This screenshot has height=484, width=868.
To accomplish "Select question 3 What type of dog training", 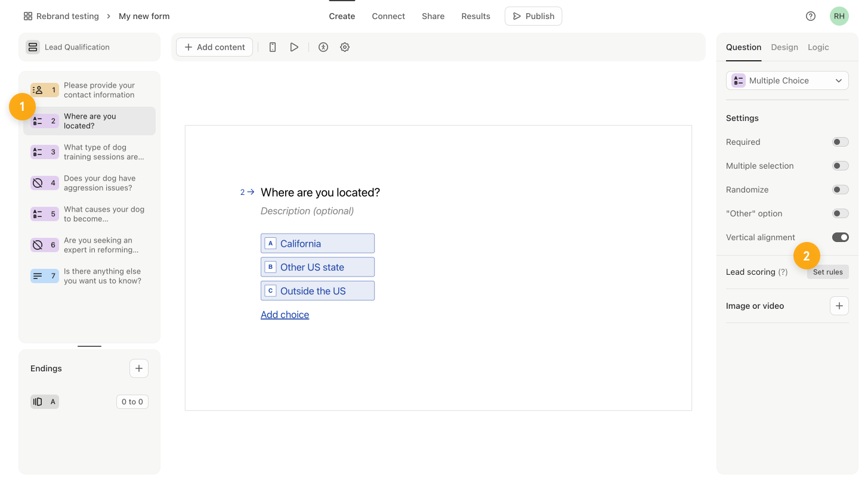I will (x=89, y=152).
